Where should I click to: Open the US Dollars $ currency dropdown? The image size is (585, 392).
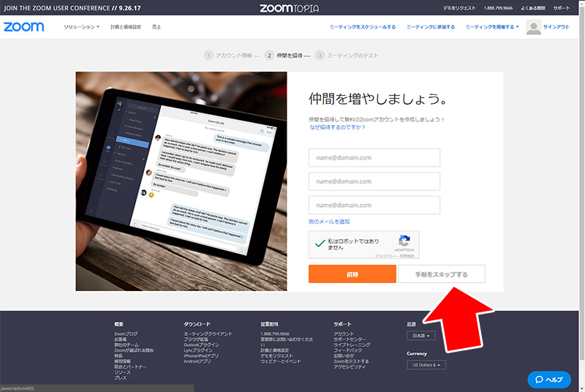(x=426, y=364)
